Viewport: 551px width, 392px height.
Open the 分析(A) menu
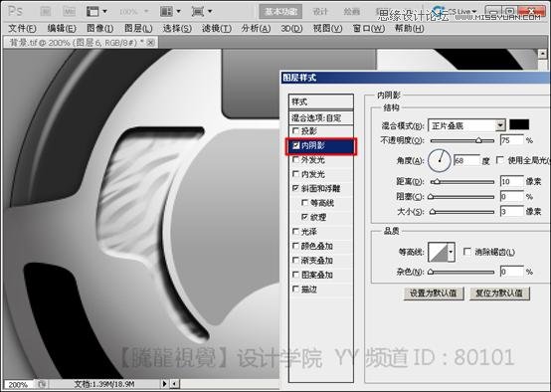pos(256,28)
